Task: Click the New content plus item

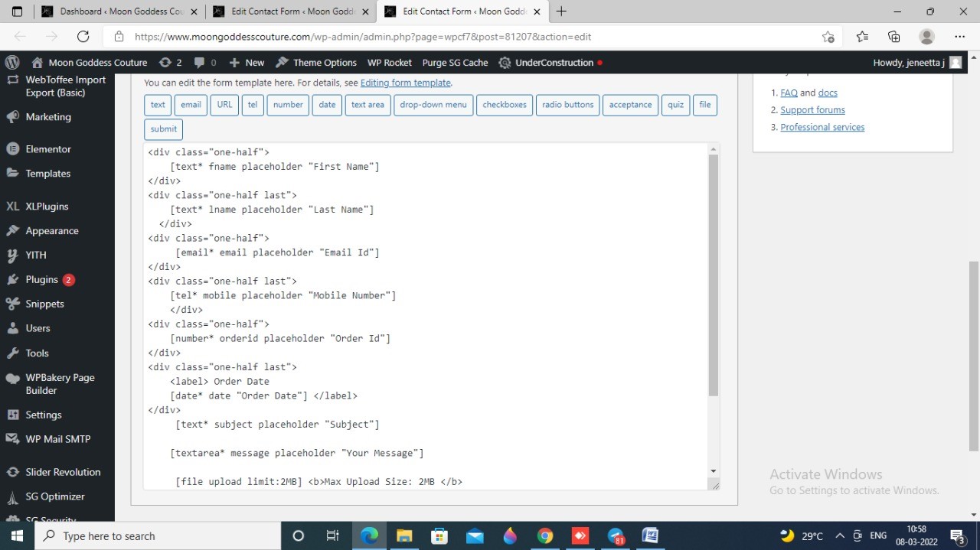Action: (247, 63)
